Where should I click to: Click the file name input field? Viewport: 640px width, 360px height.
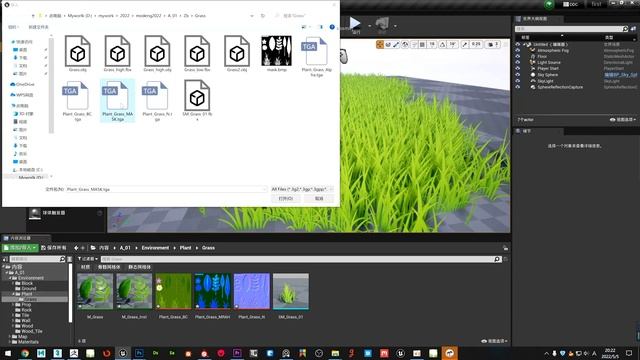166,189
